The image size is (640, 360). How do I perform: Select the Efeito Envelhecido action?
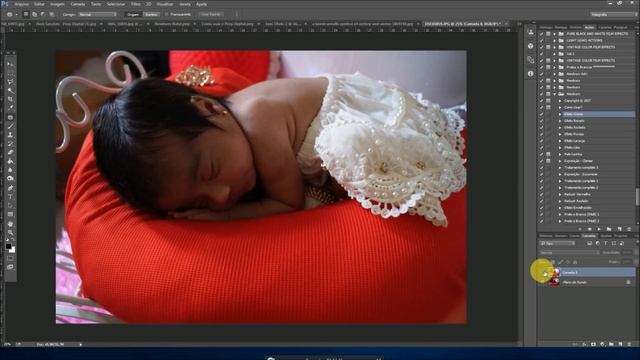[x=578, y=208]
